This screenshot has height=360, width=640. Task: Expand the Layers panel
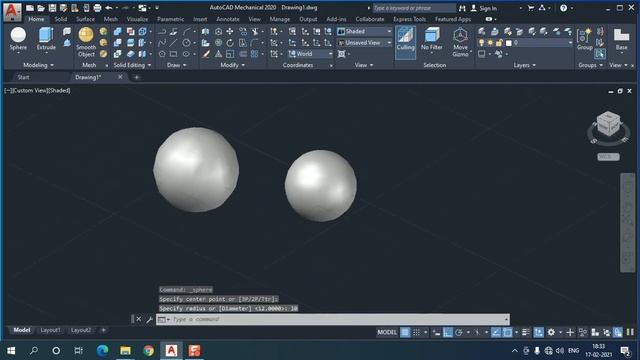pyautogui.click(x=524, y=65)
